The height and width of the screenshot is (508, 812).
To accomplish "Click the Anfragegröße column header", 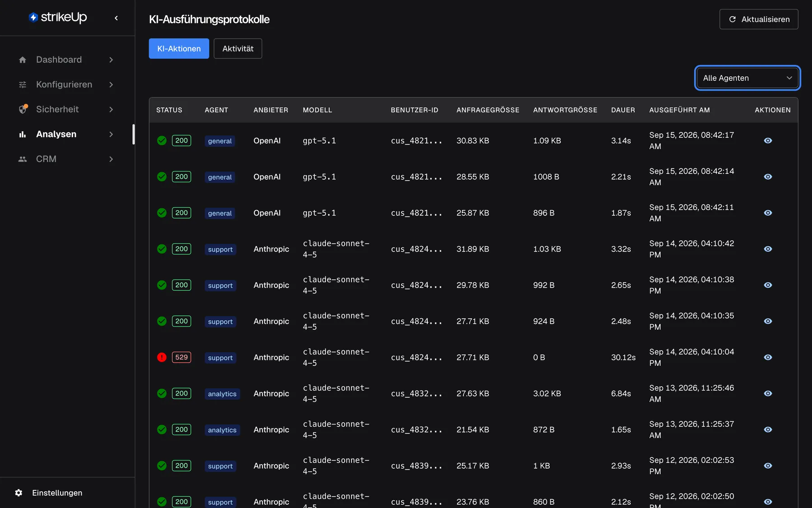I will (x=488, y=110).
